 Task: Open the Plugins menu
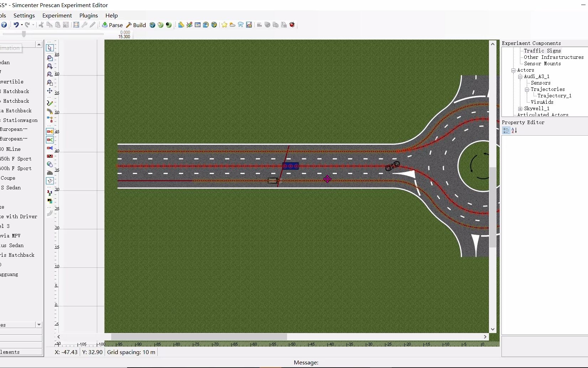pos(89,15)
